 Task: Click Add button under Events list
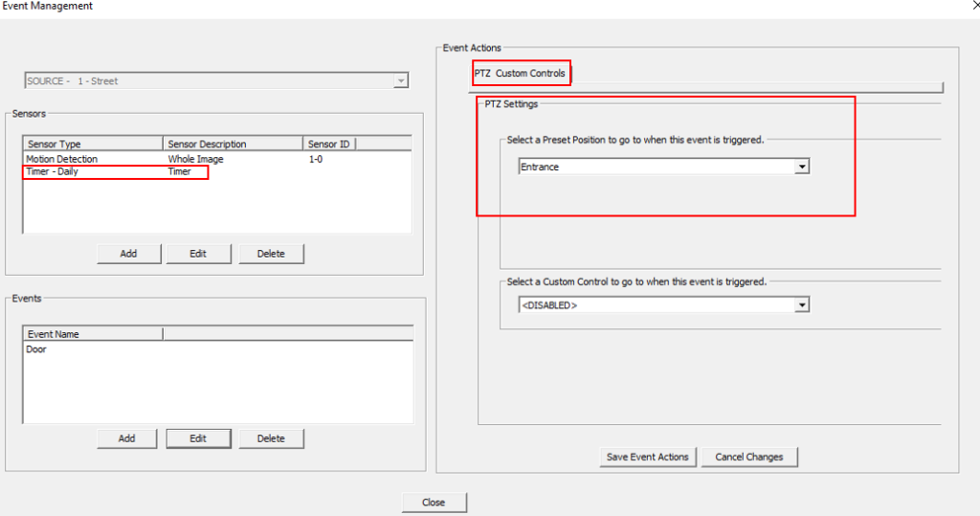click(x=127, y=438)
